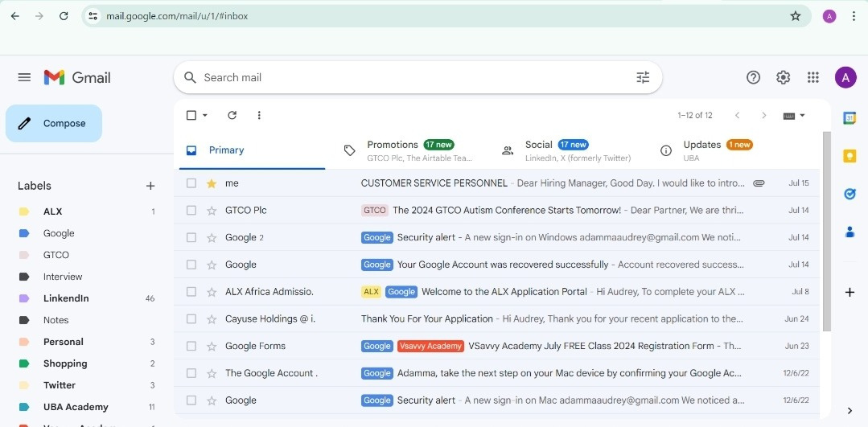Viewport: 868px width, 427px height.
Task: Star the Cayuse Holdings email
Action: pyautogui.click(x=212, y=318)
